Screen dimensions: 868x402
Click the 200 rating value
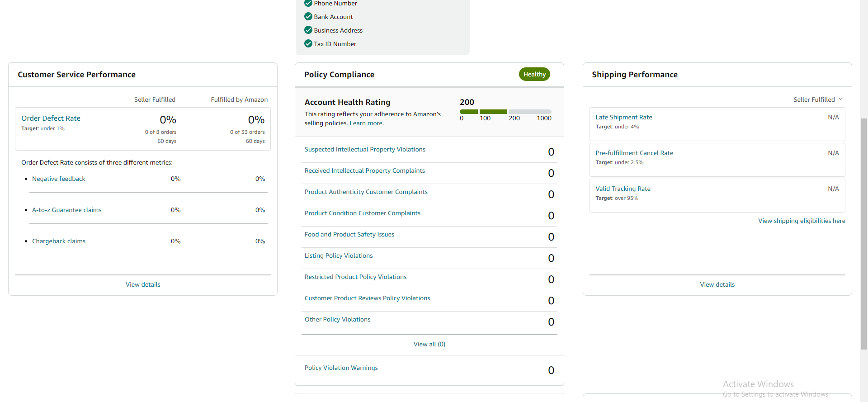click(x=467, y=102)
